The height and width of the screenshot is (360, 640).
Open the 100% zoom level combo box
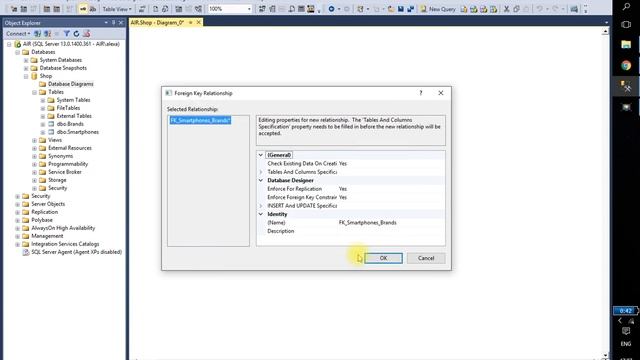pyautogui.click(x=230, y=9)
